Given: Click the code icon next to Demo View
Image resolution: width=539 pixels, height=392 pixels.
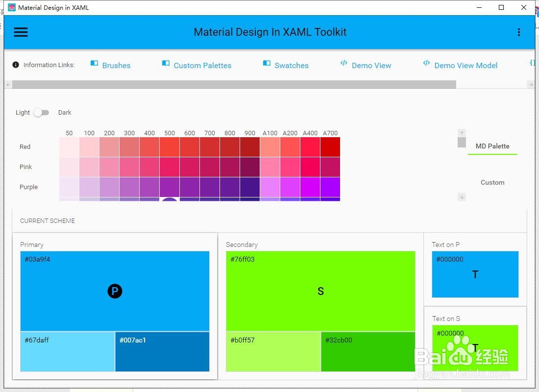Looking at the screenshot, I should click(x=344, y=63).
